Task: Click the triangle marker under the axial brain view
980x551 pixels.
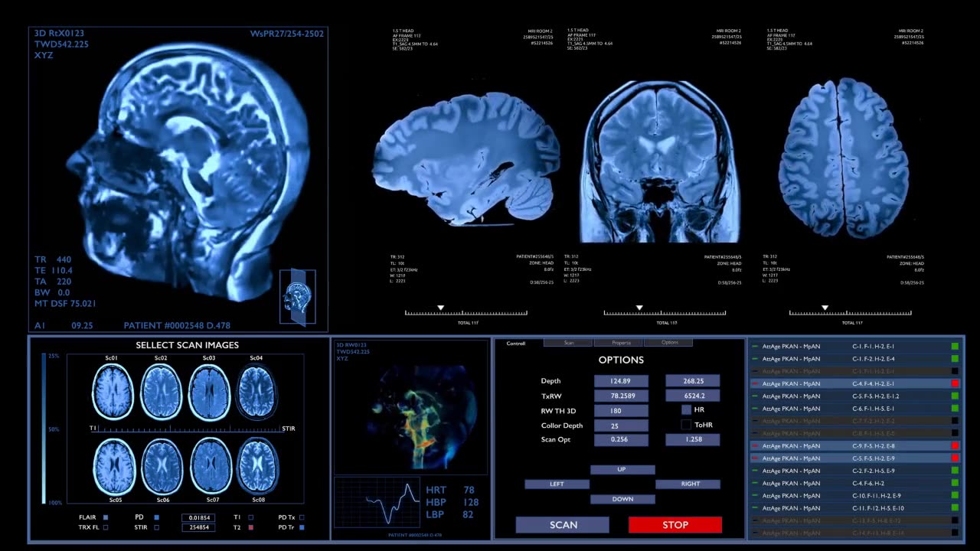Action: 825,308
